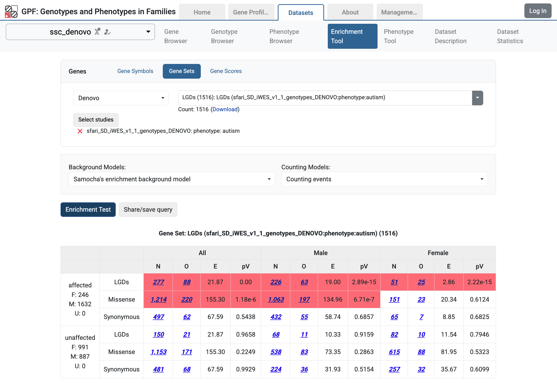Run the Enrichment Test
Screen dimensions: 557x392
pyautogui.click(x=88, y=209)
